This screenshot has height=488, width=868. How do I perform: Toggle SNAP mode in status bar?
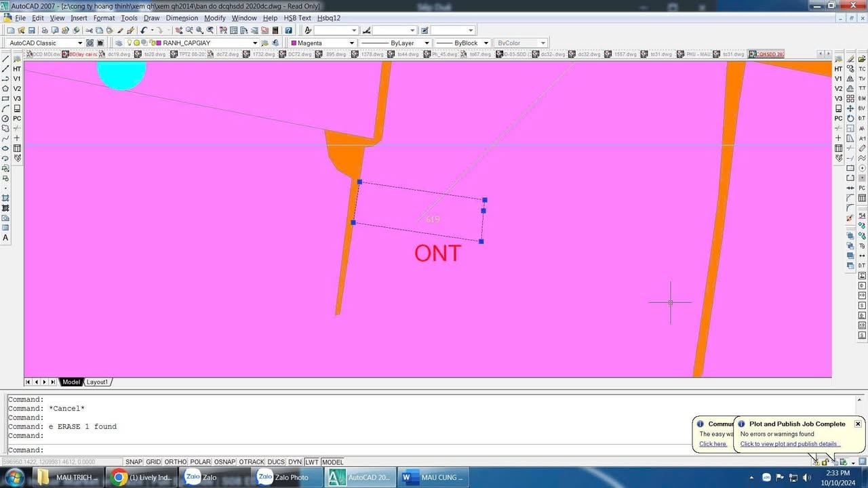(134, 462)
